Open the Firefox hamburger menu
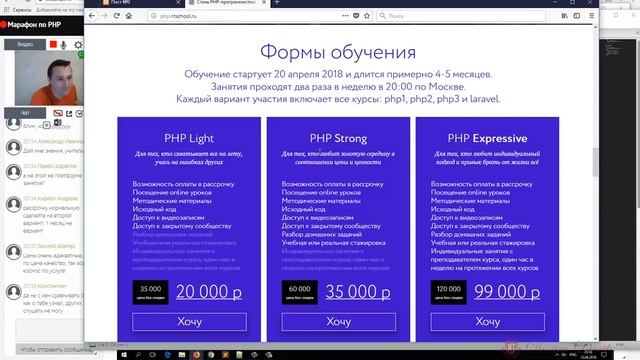The height and width of the screenshot is (360, 640). (591, 16)
